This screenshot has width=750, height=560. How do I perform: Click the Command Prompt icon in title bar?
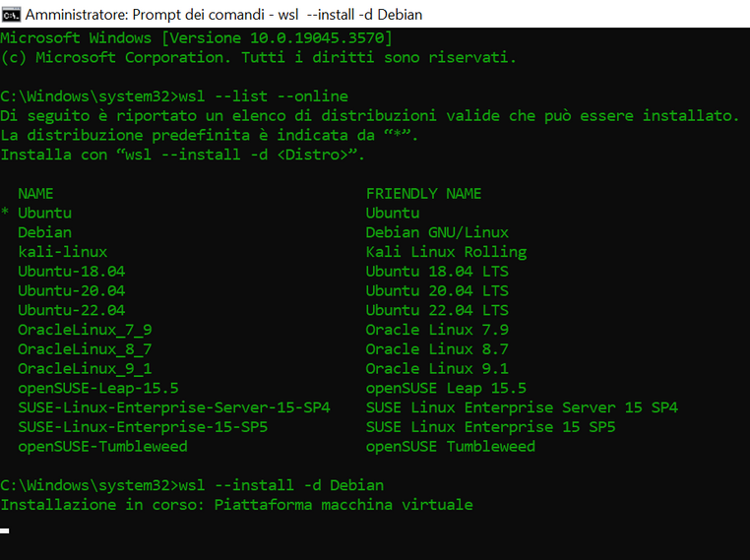[11, 15]
